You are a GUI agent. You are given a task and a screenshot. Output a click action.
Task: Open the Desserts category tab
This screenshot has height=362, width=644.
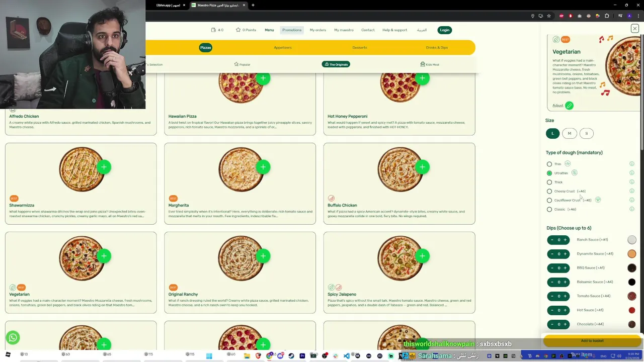click(x=360, y=47)
